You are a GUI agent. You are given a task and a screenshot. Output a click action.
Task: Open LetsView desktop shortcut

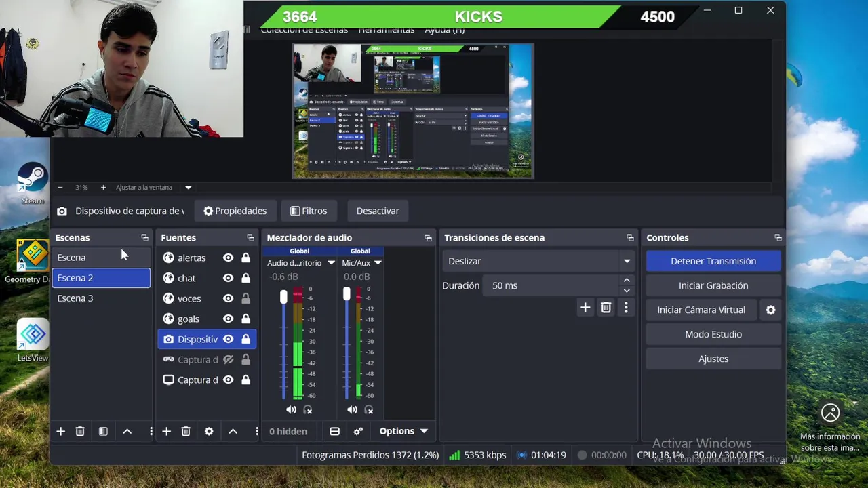33,341
